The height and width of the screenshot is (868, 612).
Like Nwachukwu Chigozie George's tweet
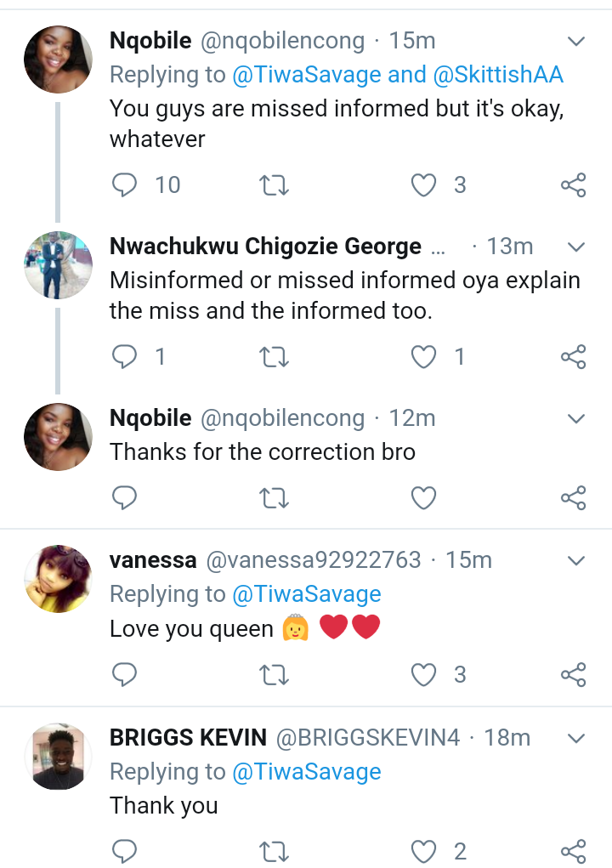pos(423,357)
